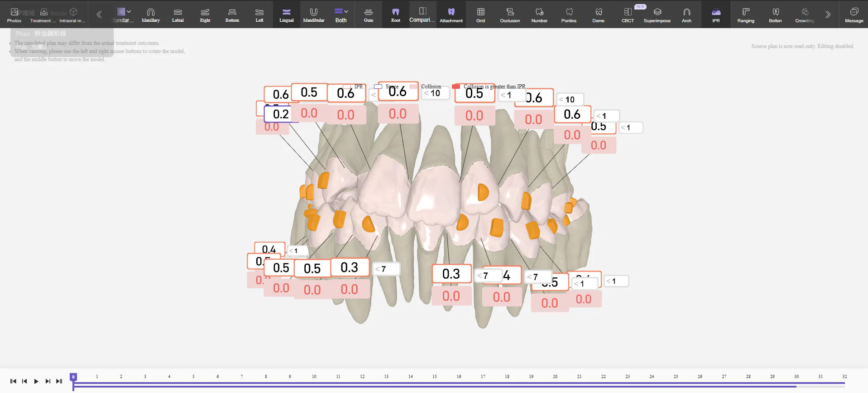Click the pink Collision legend swatch
This screenshot has height=393, width=868.
click(x=413, y=86)
